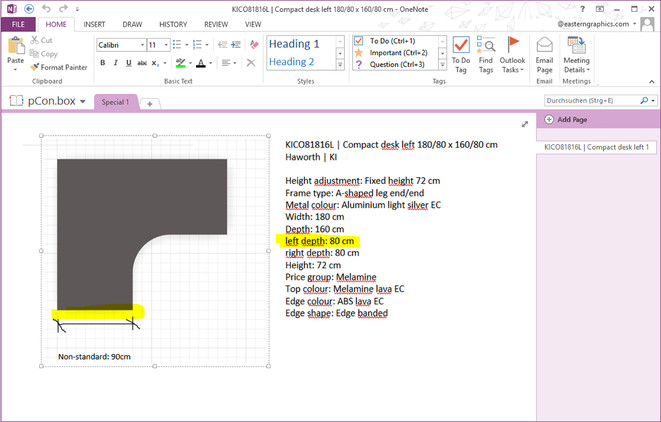Switch to the REVIEW tab
This screenshot has height=422, width=661.
216,24
